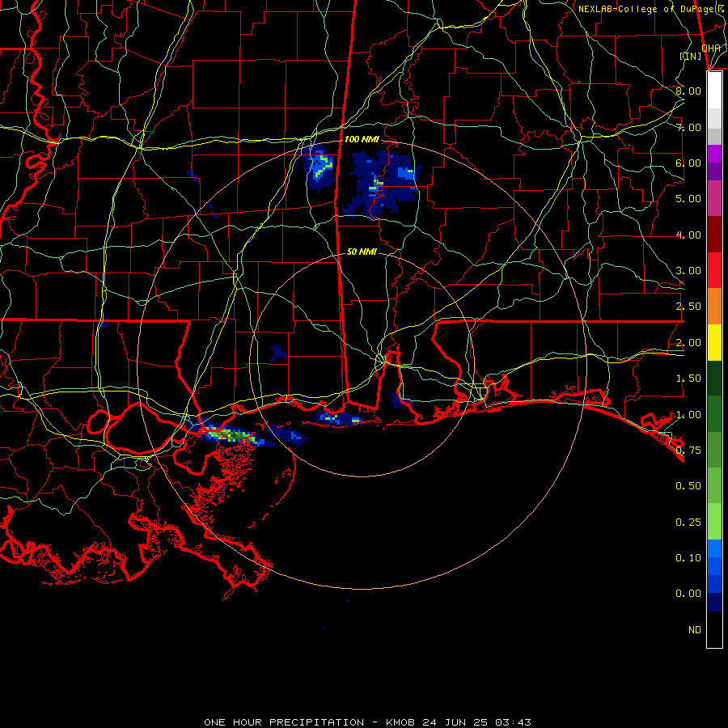Select the 3.00 legend value
728x728 pixels.
coord(688,271)
